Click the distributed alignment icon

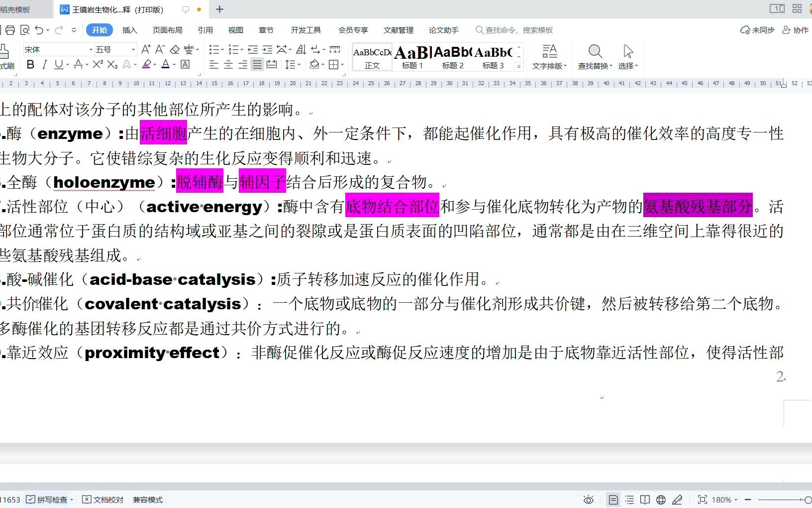pyautogui.click(x=272, y=64)
